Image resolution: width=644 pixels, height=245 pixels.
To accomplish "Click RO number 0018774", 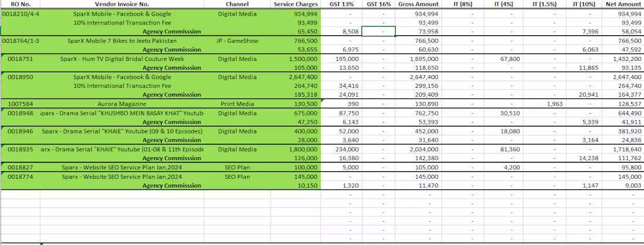I will pos(20,176).
